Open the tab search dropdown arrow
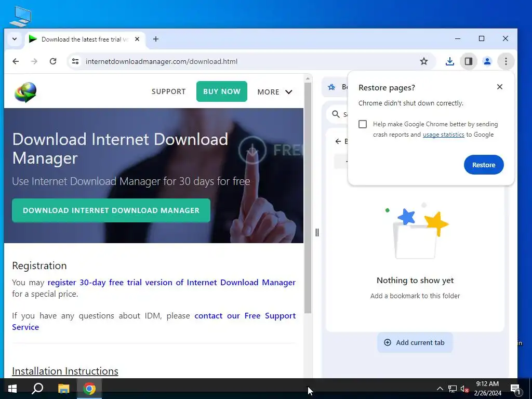Viewport: 532px width, 399px height. coord(15,39)
